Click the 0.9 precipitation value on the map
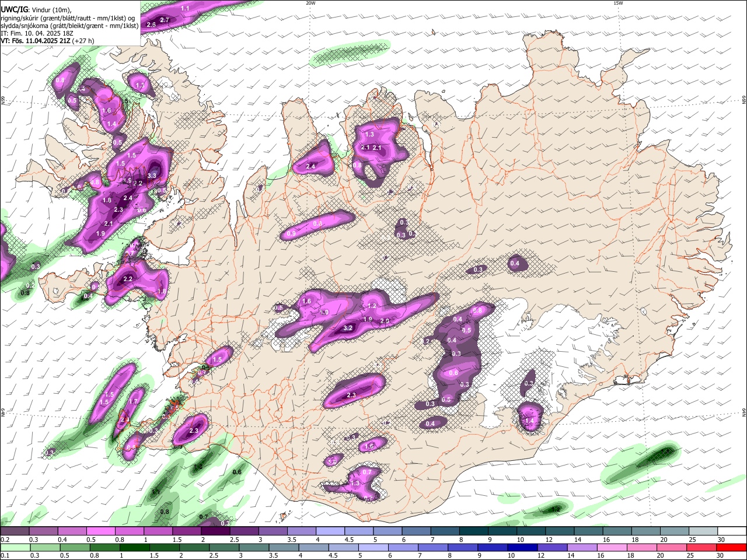The width and height of the screenshot is (747, 560). (291, 234)
